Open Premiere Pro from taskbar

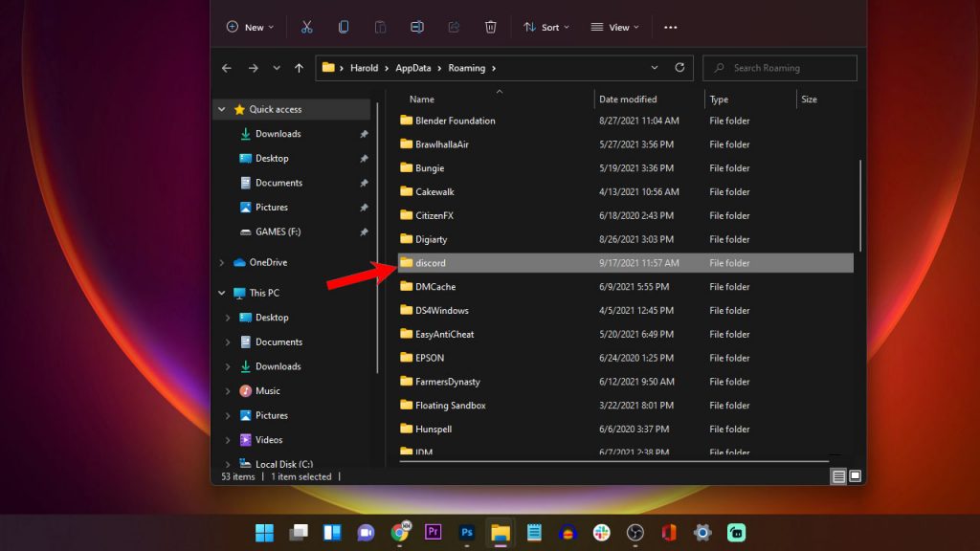coord(434,532)
